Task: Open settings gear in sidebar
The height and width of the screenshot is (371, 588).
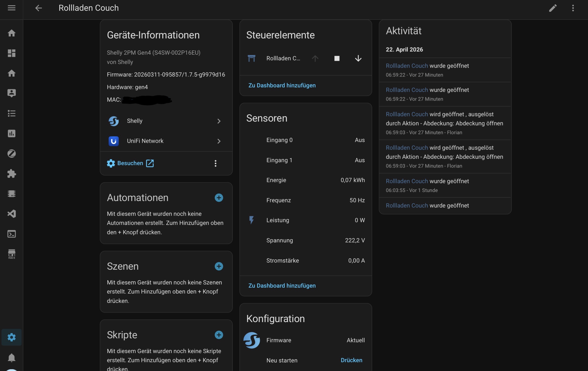Action: (x=12, y=337)
